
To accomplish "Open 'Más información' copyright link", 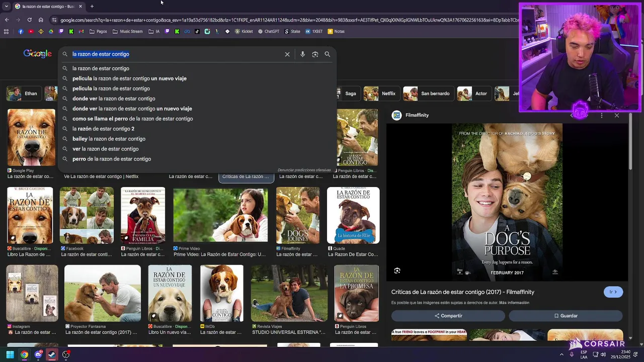I will point(514,303).
